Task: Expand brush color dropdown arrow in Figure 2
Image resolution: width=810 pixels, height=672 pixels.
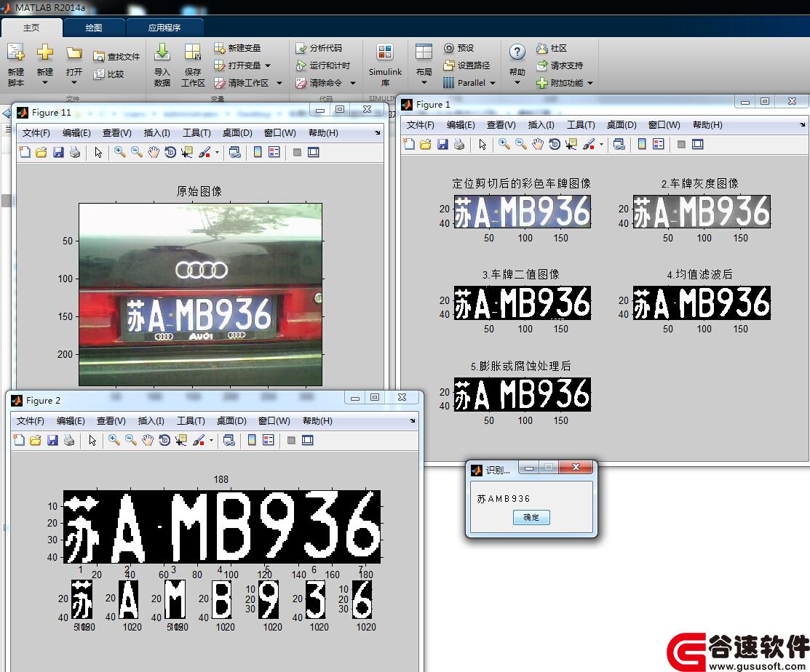Action: 211,440
